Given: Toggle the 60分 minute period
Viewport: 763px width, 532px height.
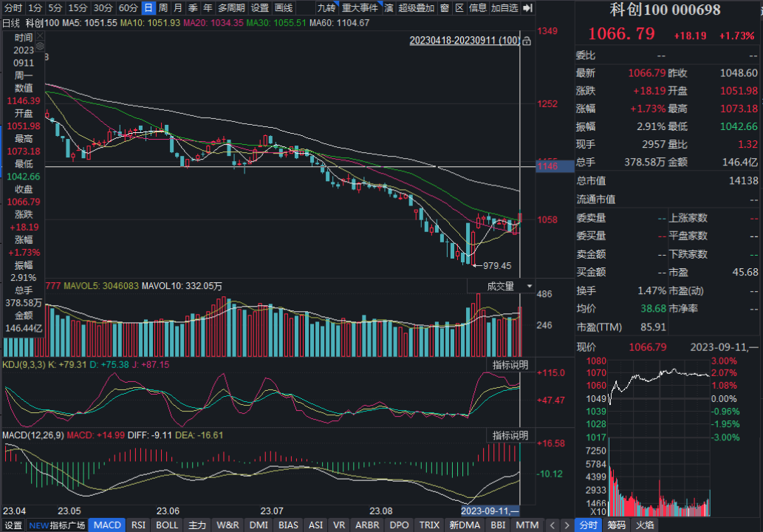Looking at the screenshot, I should coord(128,8).
